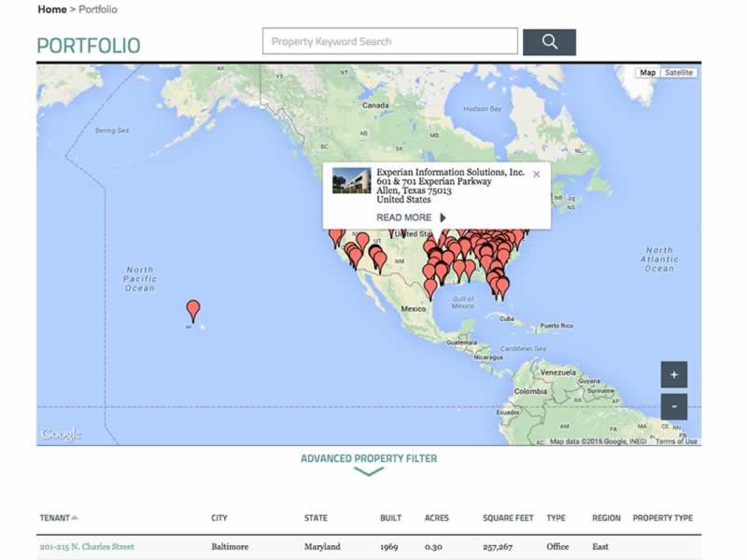Click the 0.30 acres cell
The image size is (747, 560).
pyautogui.click(x=433, y=547)
